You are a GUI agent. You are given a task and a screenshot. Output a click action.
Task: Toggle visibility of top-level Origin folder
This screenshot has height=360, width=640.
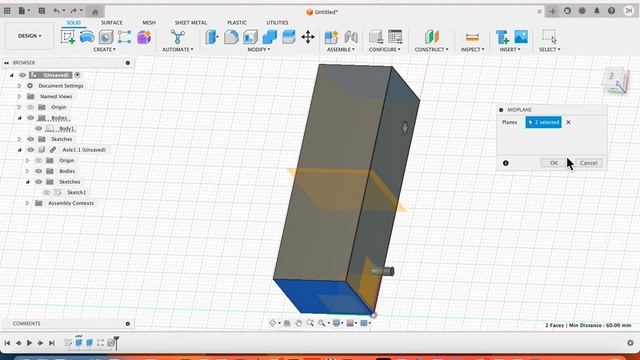tap(31, 107)
